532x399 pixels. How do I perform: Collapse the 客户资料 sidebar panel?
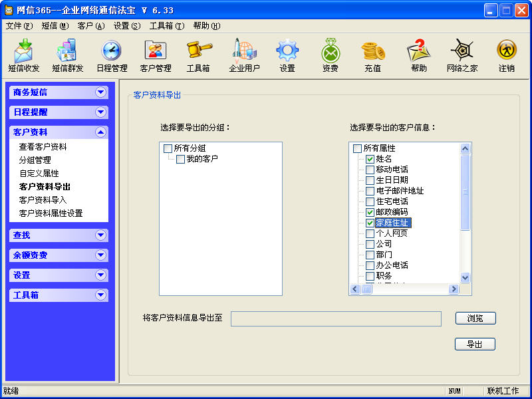pyautogui.click(x=101, y=132)
